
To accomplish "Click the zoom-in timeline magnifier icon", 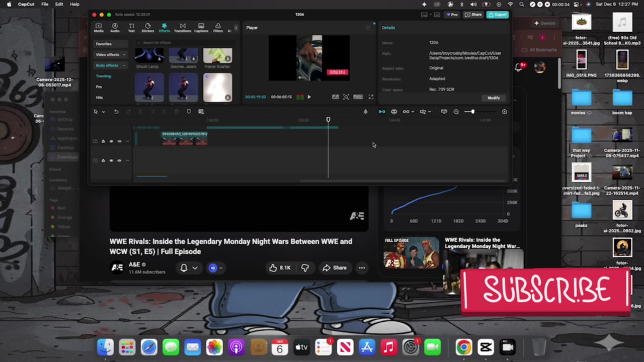I will 504,112.
